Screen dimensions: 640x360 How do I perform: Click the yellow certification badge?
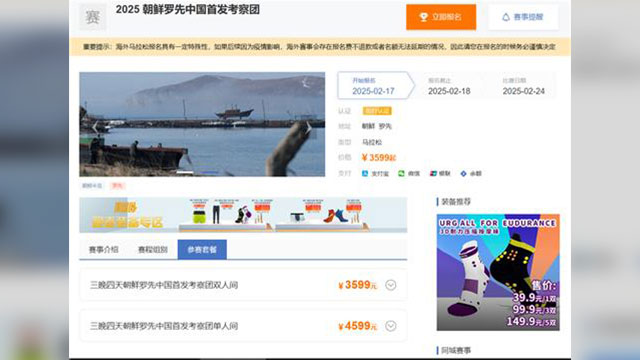pos(377,111)
